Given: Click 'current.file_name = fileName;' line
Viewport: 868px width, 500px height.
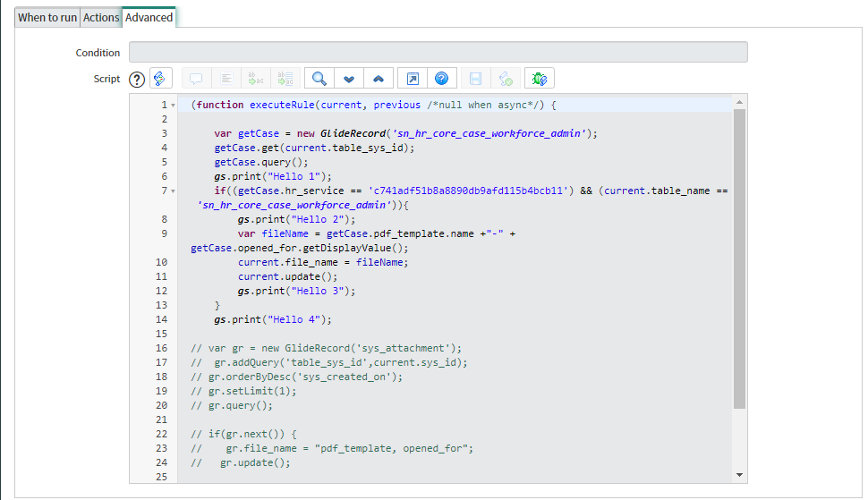Looking at the screenshot, I should point(323,263).
